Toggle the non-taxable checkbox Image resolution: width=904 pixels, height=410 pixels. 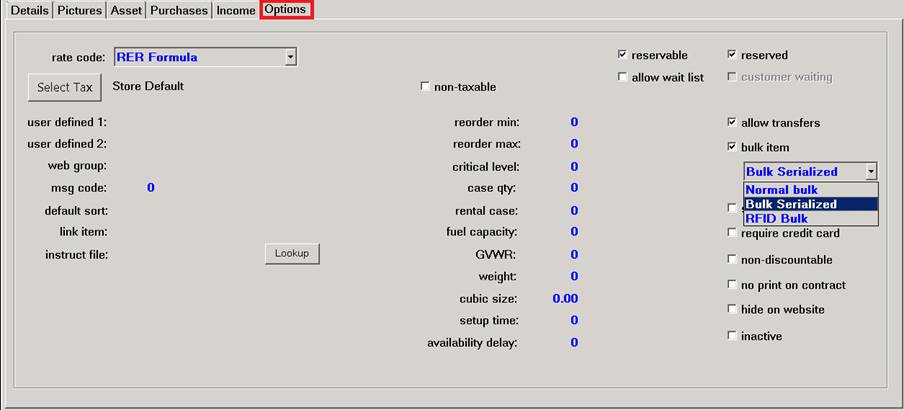[425, 87]
